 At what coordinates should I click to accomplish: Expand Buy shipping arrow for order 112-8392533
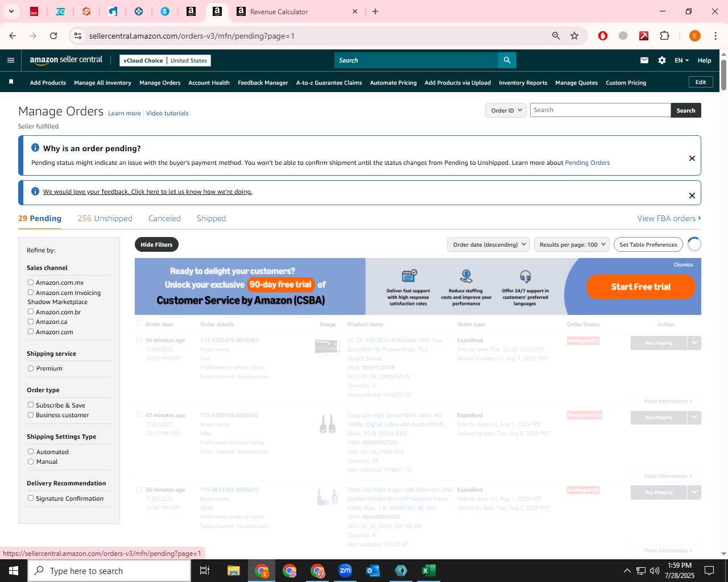click(694, 417)
